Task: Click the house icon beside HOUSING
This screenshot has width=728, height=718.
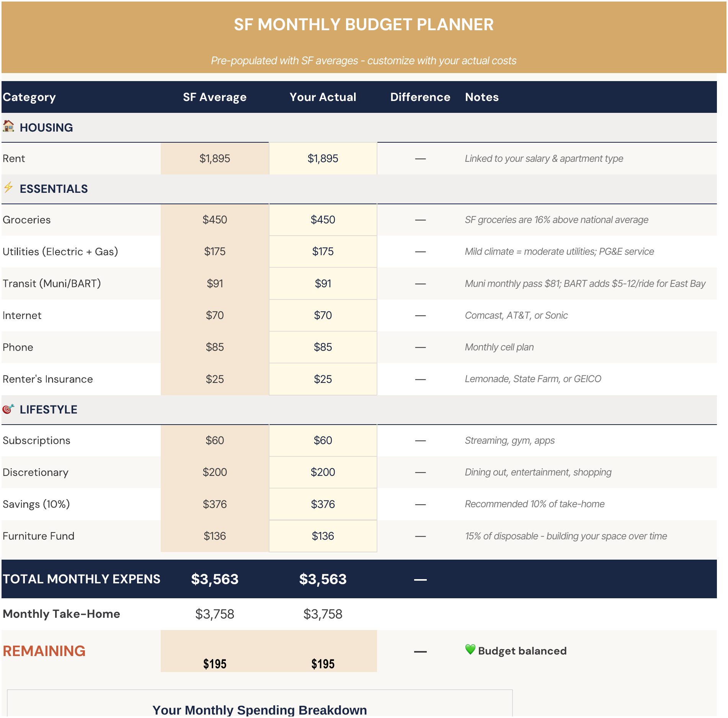Action: pos(8,126)
